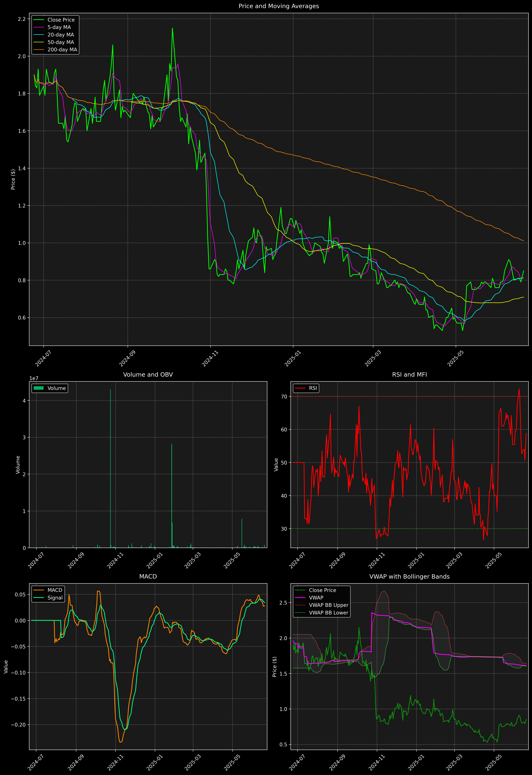Click the "Price and Moving Averages" chart title

click(279, 6)
